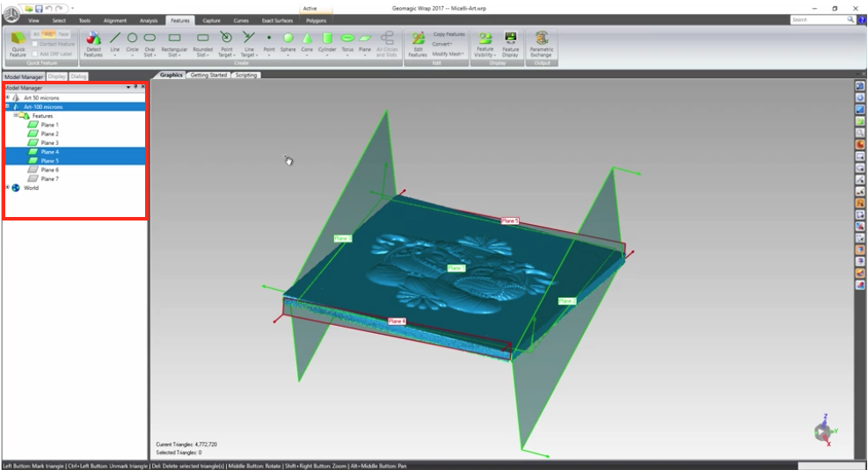868x470 pixels.
Task: Open the View ribbon tab
Action: point(33,20)
